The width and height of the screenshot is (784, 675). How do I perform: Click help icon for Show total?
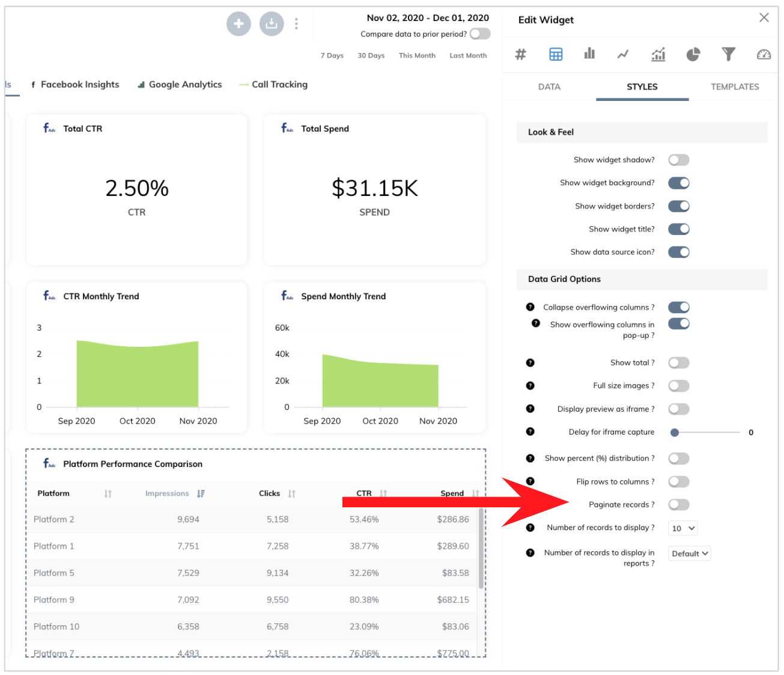530,362
